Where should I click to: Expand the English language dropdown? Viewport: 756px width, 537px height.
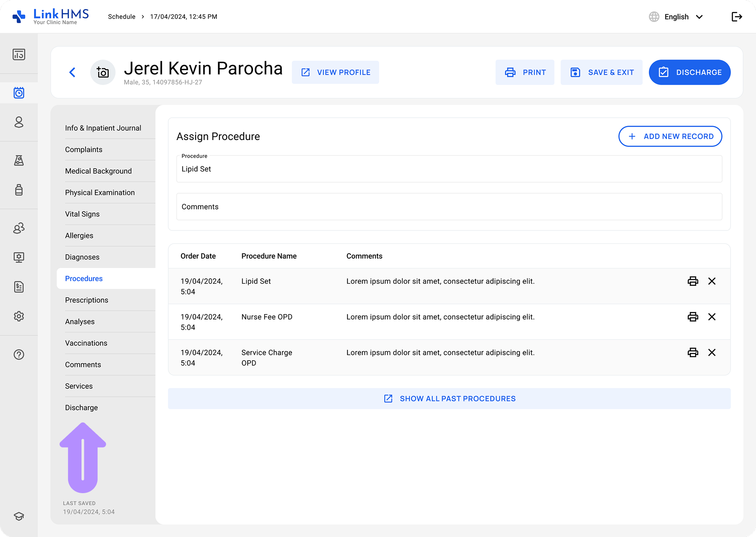[x=676, y=17]
